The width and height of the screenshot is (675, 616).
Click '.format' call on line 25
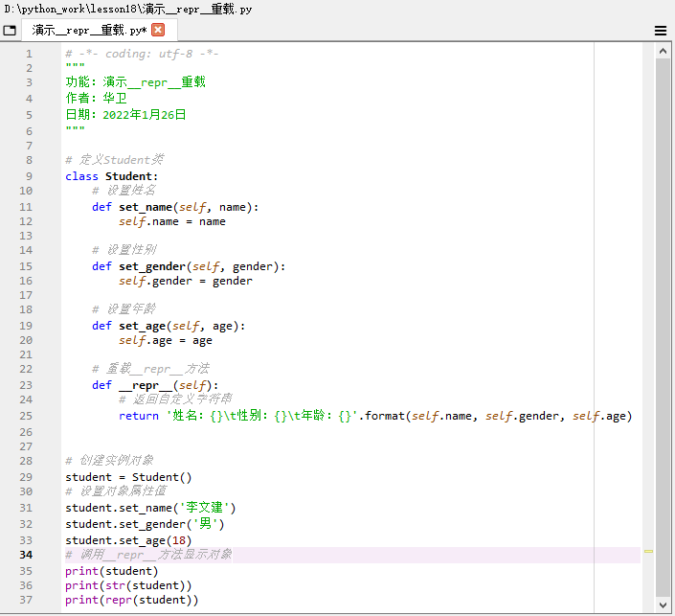(382, 416)
